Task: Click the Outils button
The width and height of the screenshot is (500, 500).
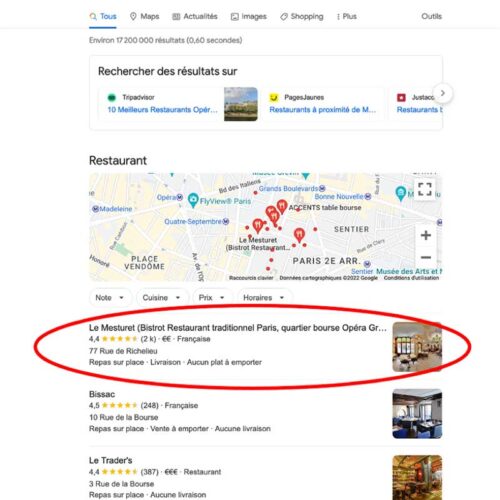Action: click(431, 16)
